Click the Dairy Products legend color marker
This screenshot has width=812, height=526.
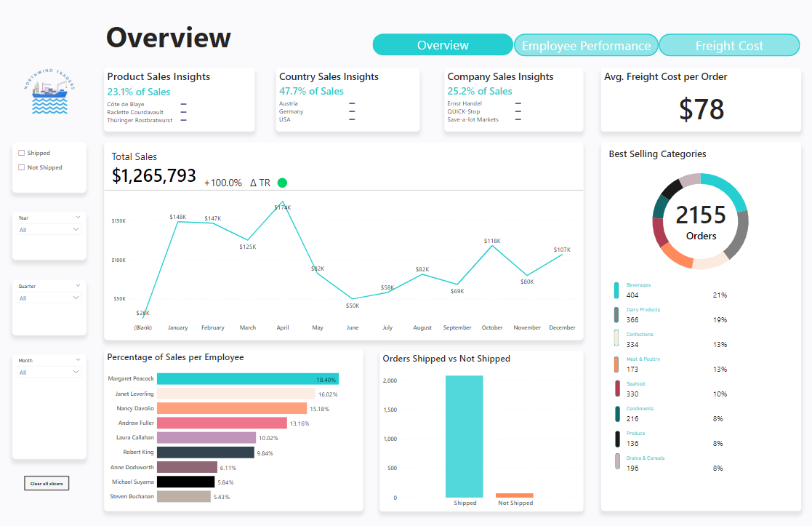tap(616, 315)
